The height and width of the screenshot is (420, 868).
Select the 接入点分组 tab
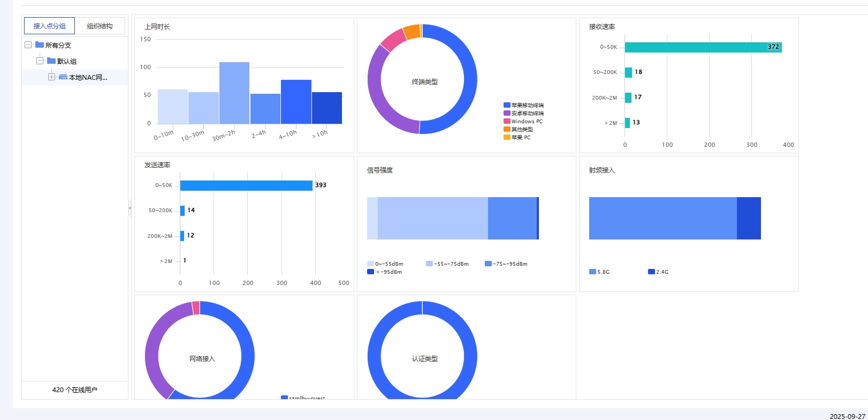click(49, 26)
